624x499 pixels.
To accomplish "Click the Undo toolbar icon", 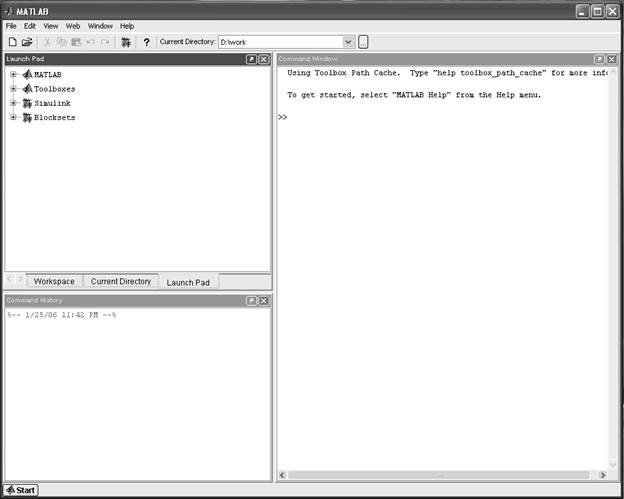I will (91, 42).
